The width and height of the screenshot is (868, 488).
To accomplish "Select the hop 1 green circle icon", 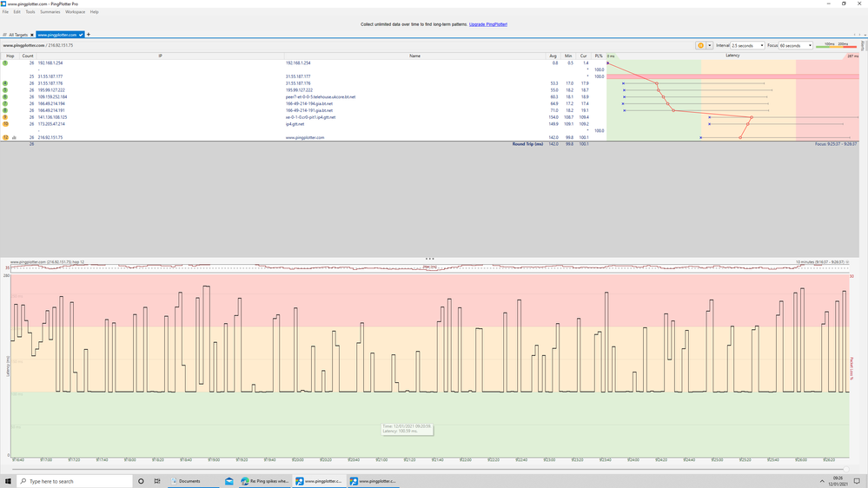I will click(5, 63).
